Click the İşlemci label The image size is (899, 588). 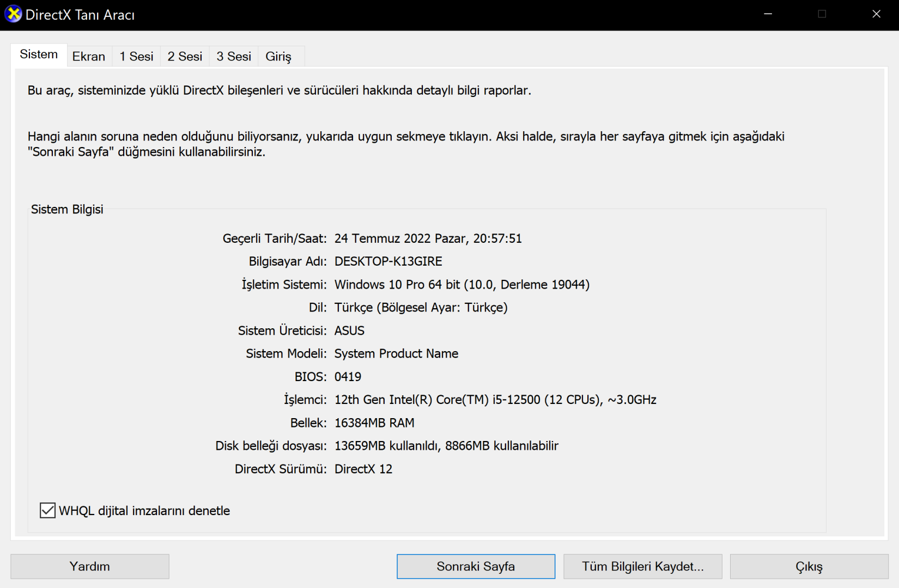click(x=305, y=400)
